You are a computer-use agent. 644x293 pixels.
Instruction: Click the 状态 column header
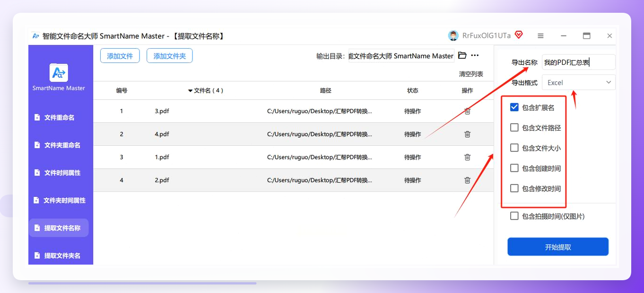[x=412, y=90]
